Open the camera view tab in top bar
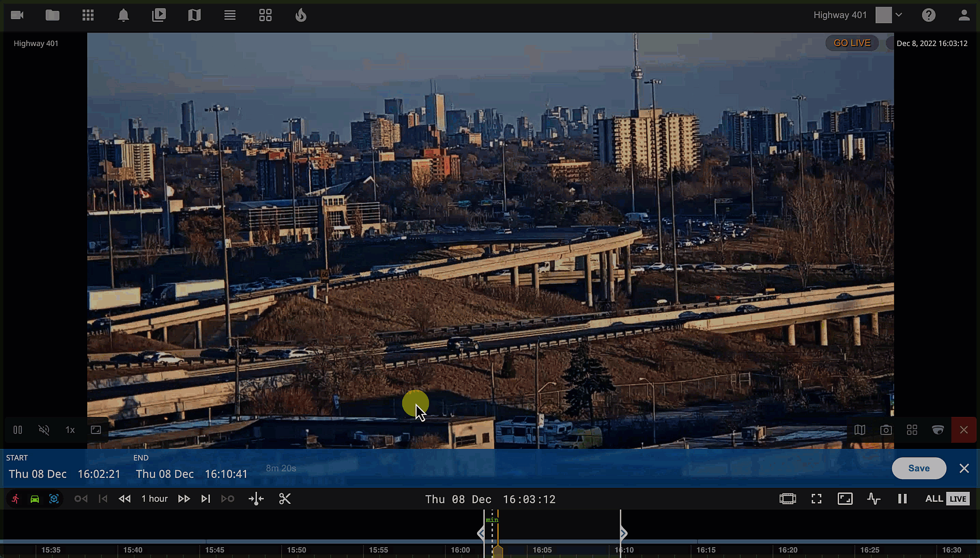The height and width of the screenshot is (558, 980). tap(18, 16)
